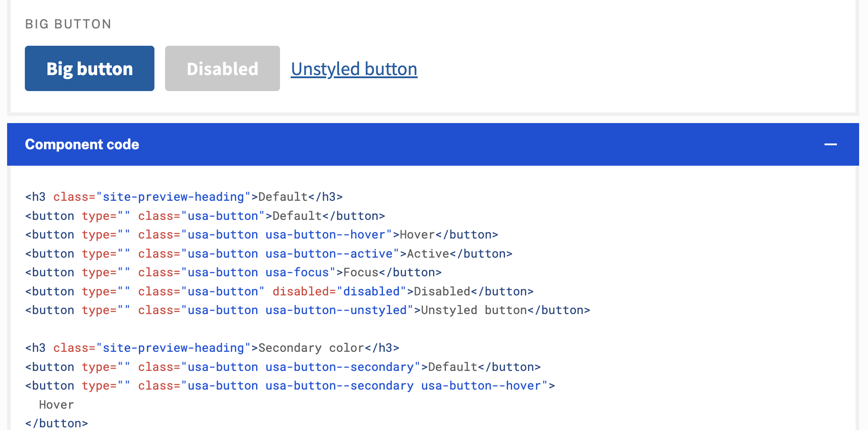This screenshot has height=430, width=868.
Task: Select the usa-button--active code line
Action: pos(269,254)
